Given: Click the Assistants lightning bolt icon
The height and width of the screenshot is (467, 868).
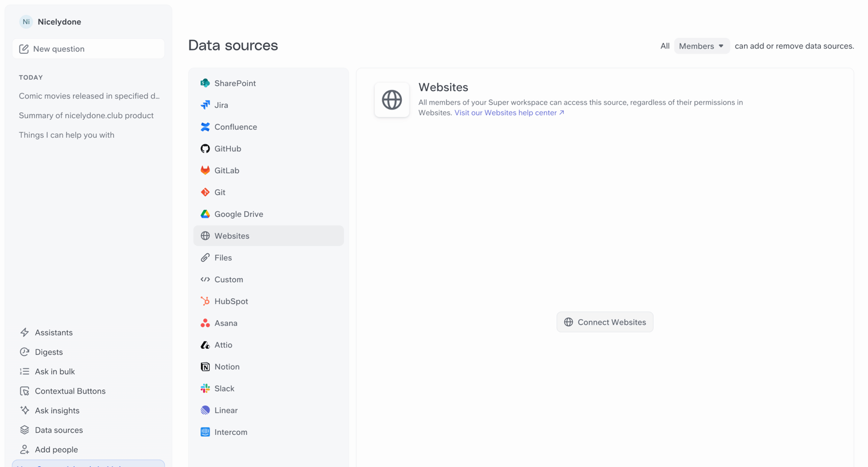Looking at the screenshot, I should [24, 333].
